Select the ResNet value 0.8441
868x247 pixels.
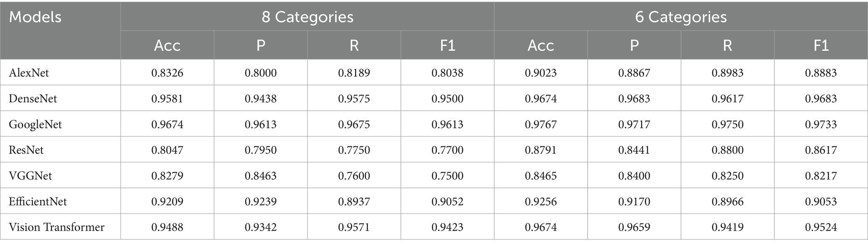(634, 150)
